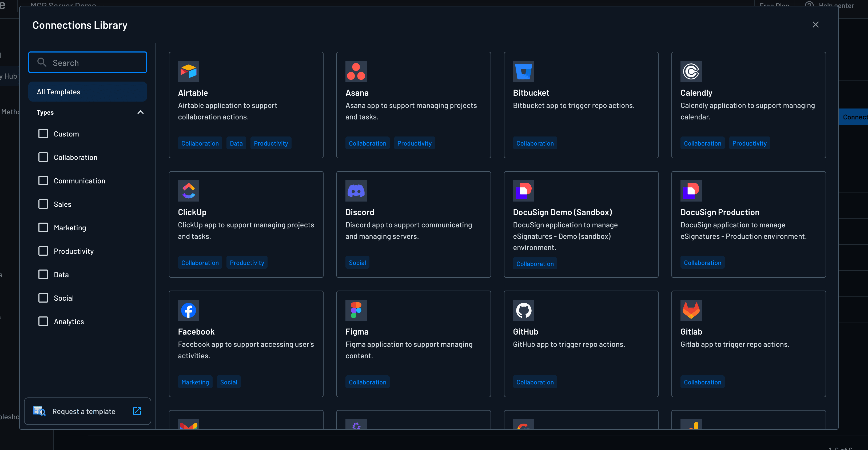Click the Collaboration tag on GitHub card
868x450 pixels.
click(535, 382)
